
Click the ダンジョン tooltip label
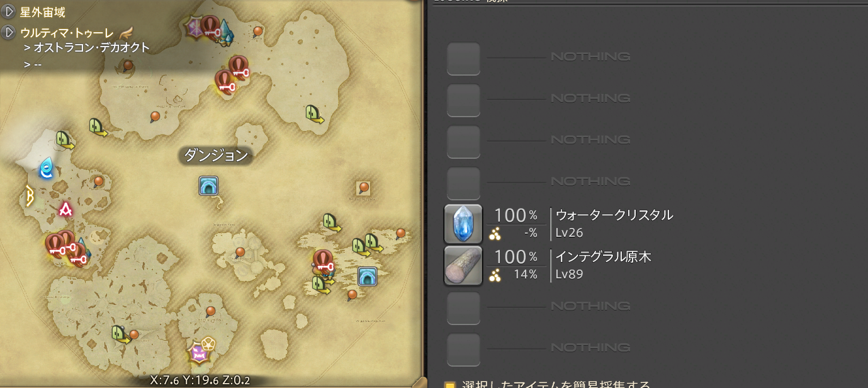click(216, 155)
